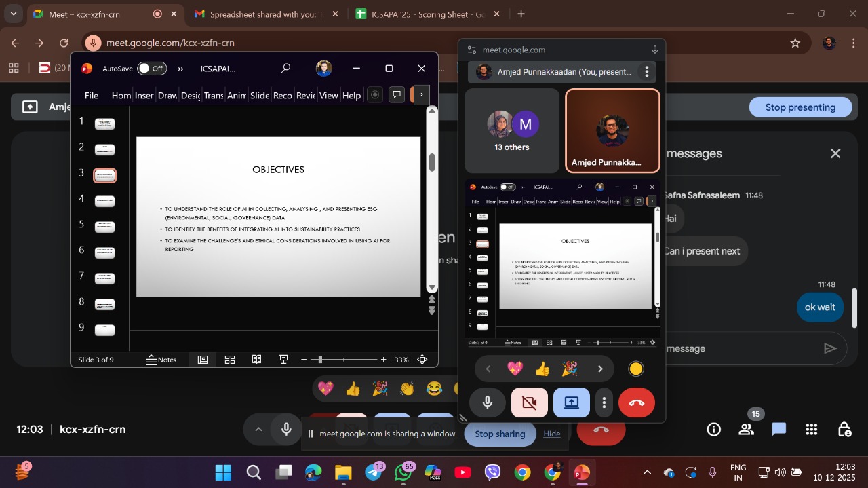Image resolution: width=868 pixels, height=488 pixels.
Task: Switch to Slide Sorter view in status bar
Action: click(230, 360)
